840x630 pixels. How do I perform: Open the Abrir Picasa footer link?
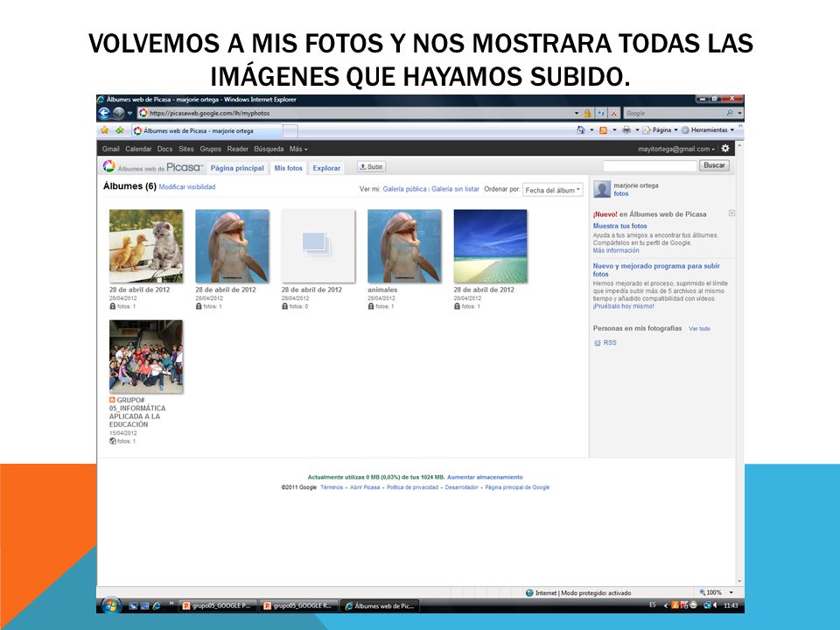pos(365,487)
